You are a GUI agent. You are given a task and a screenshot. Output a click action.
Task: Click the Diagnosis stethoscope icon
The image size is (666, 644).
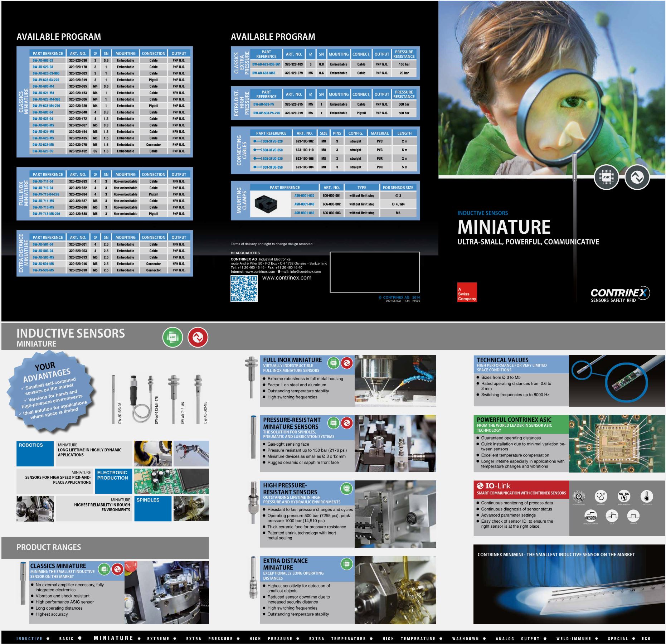coord(601,496)
